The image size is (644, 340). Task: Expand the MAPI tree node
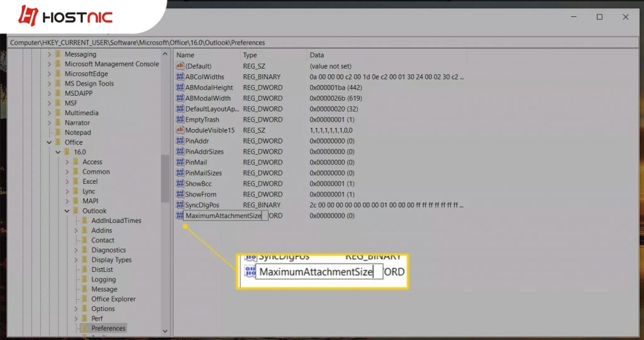(x=67, y=201)
